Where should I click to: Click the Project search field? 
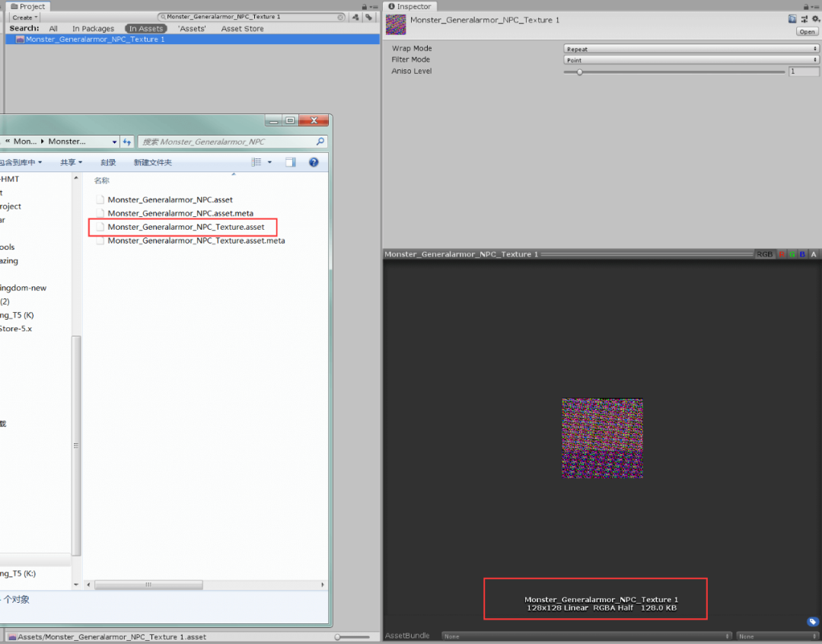[252, 17]
